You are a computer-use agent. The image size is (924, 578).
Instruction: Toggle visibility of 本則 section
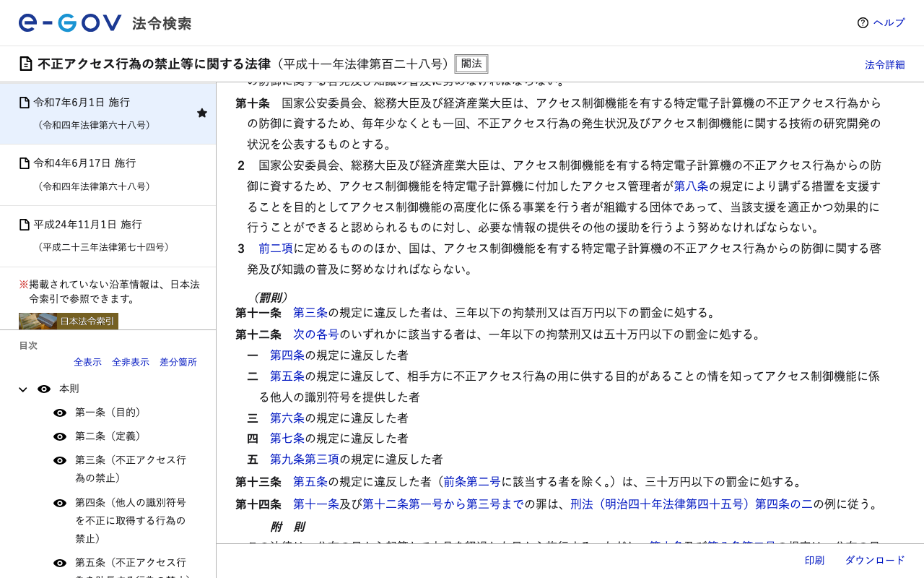[44, 389]
